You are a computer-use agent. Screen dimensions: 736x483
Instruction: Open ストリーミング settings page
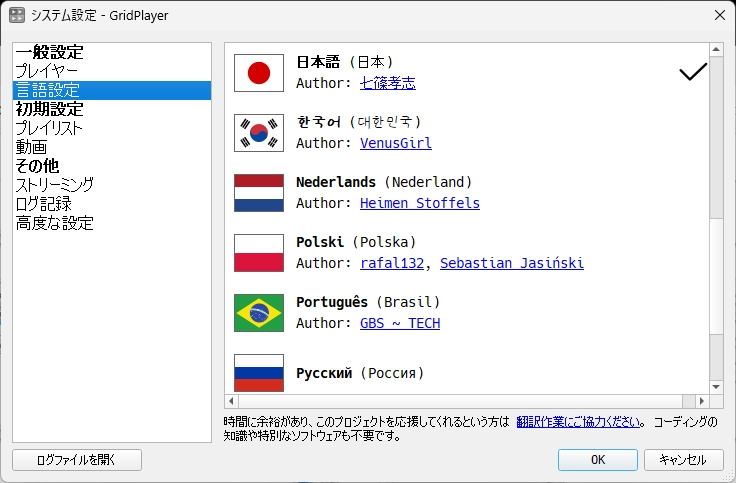click(55, 185)
